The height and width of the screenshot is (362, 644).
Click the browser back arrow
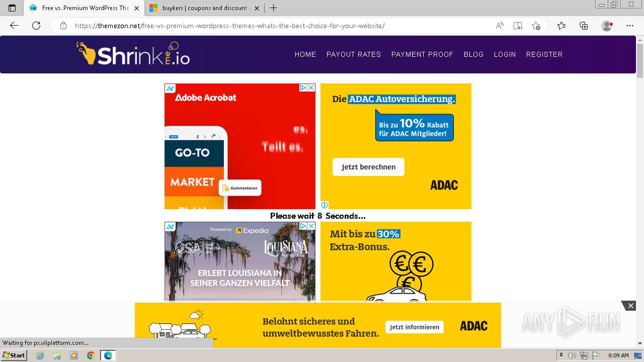click(x=14, y=26)
